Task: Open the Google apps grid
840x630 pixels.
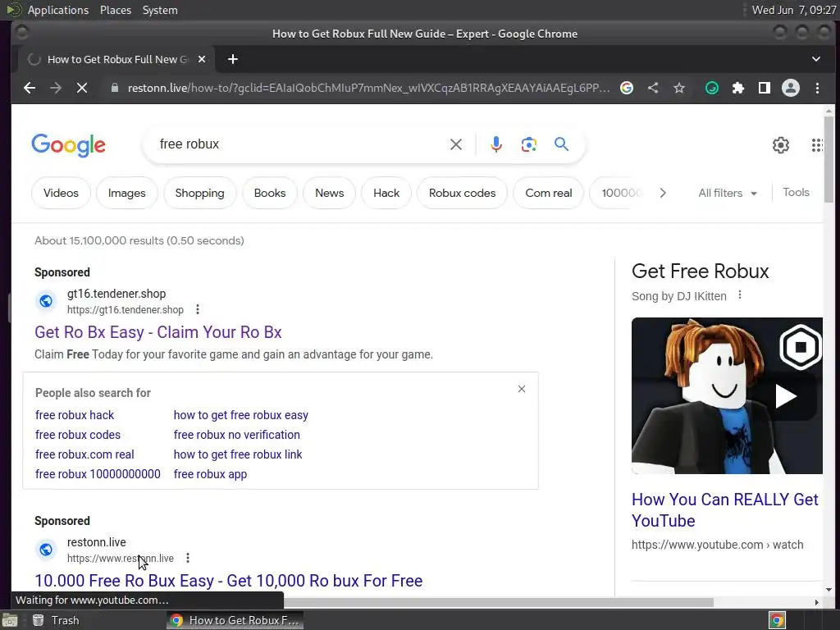Action: tap(817, 144)
